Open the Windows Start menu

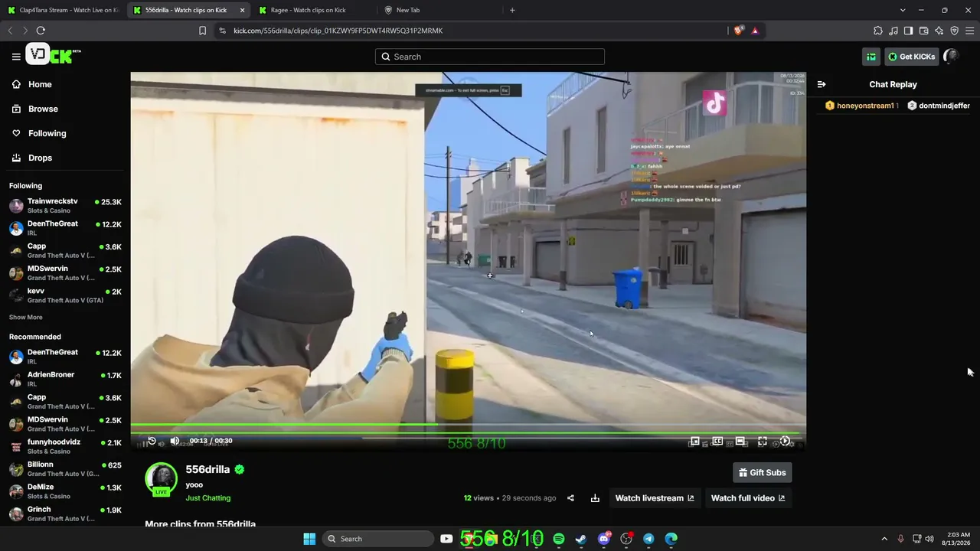[x=309, y=539]
